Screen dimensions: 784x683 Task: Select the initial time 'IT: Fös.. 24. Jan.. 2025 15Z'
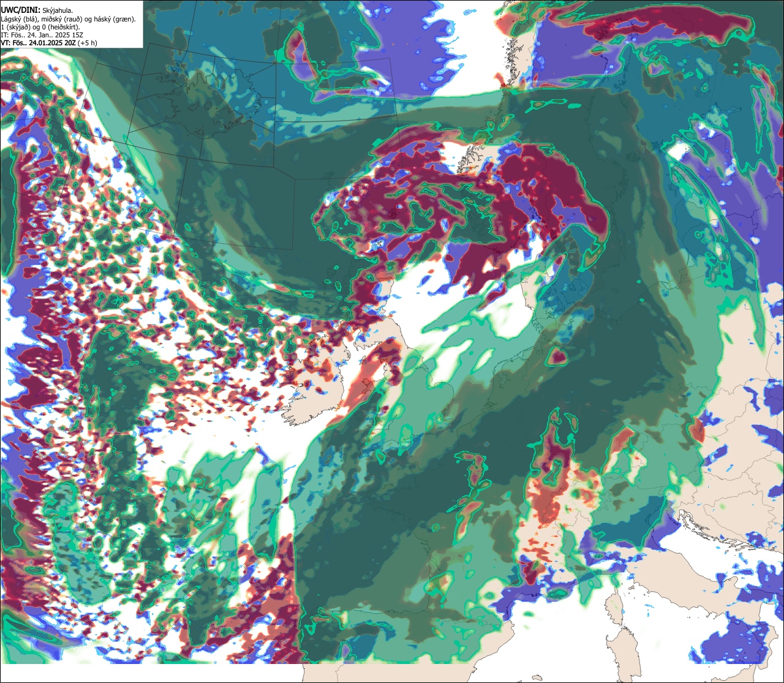(x=42, y=35)
